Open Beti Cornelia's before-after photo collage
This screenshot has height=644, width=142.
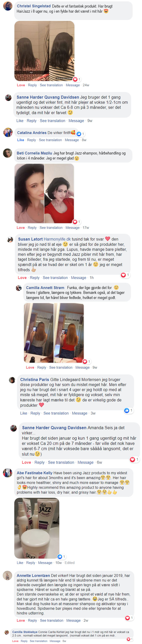[x=44, y=193]
